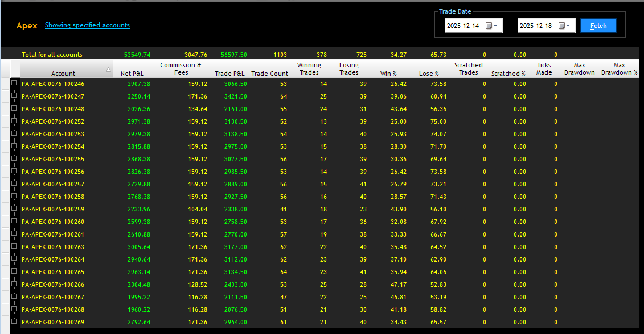Expand row PA-APEX-0076-100252
Viewport: 644px width, 334px height.
pyautogui.click(x=14, y=121)
